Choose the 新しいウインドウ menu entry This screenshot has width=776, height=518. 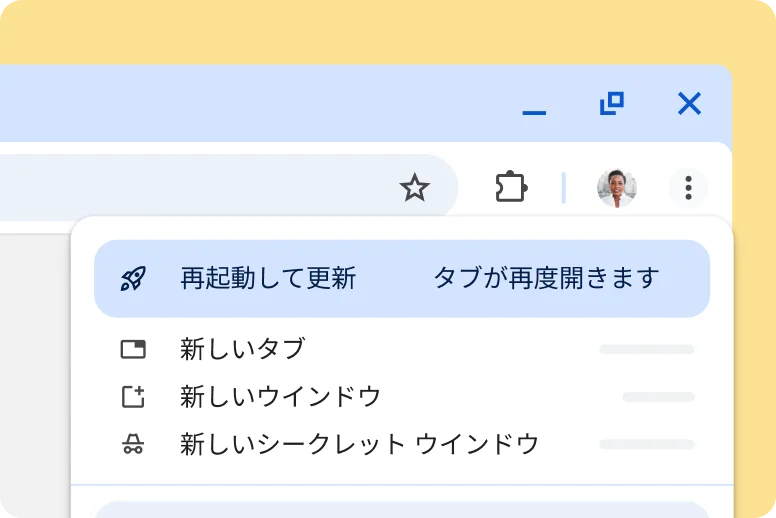(280, 397)
